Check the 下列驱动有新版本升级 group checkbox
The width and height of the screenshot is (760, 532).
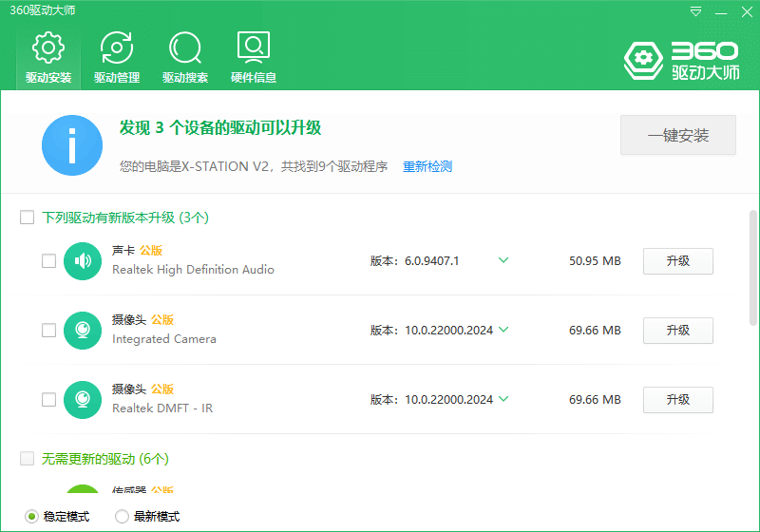pos(28,217)
